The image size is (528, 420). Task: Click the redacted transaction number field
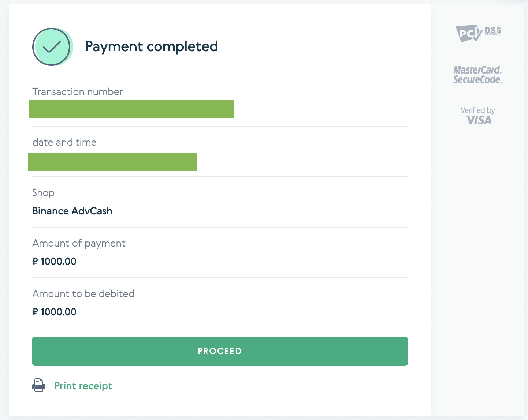131,109
